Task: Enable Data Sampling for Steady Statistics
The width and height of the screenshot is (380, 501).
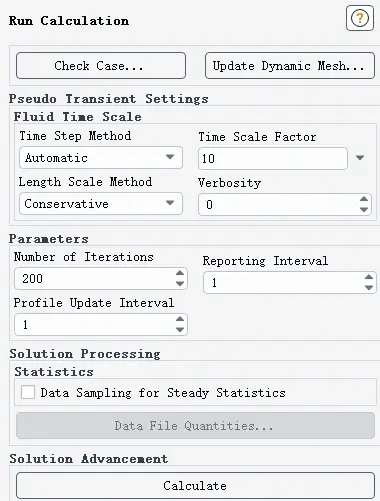Action: [x=28, y=392]
